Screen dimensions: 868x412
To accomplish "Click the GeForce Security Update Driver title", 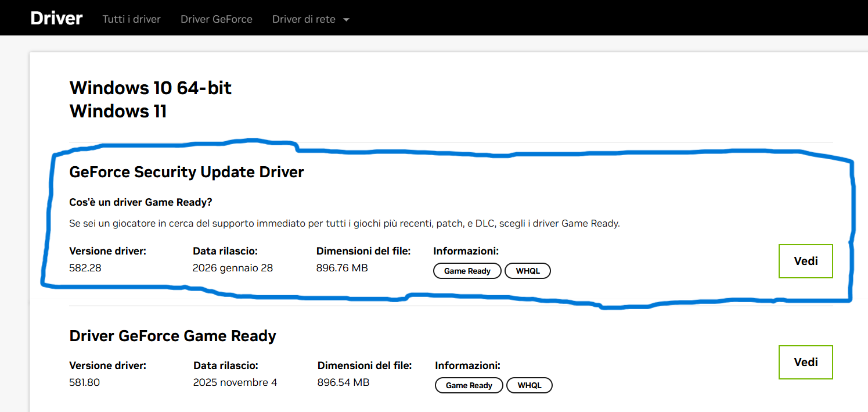I will tap(186, 172).
